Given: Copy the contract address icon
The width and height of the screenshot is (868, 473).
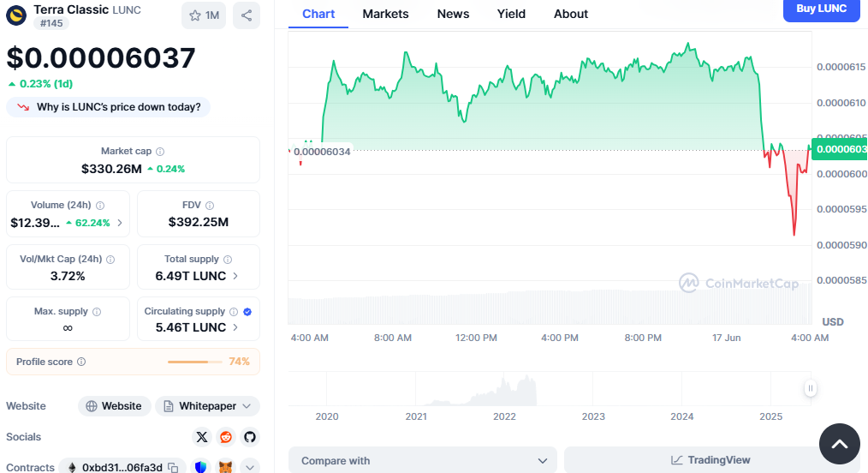Looking at the screenshot, I should [x=173, y=468].
